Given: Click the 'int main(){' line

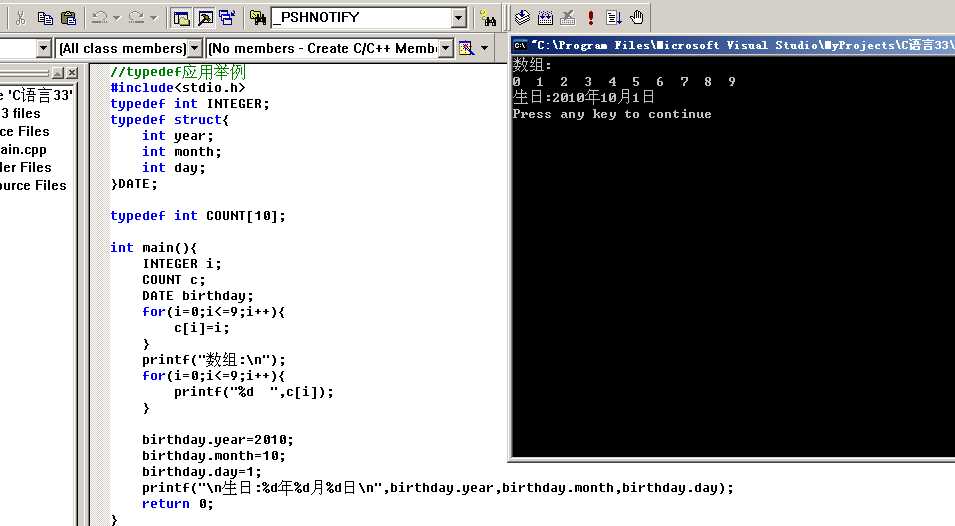Looking at the screenshot, I should 153,248.
